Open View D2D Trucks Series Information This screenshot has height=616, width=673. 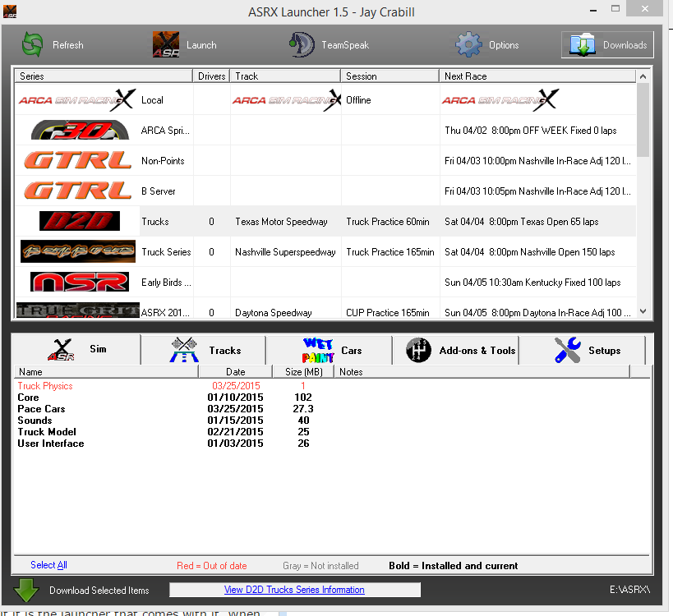coord(293,590)
